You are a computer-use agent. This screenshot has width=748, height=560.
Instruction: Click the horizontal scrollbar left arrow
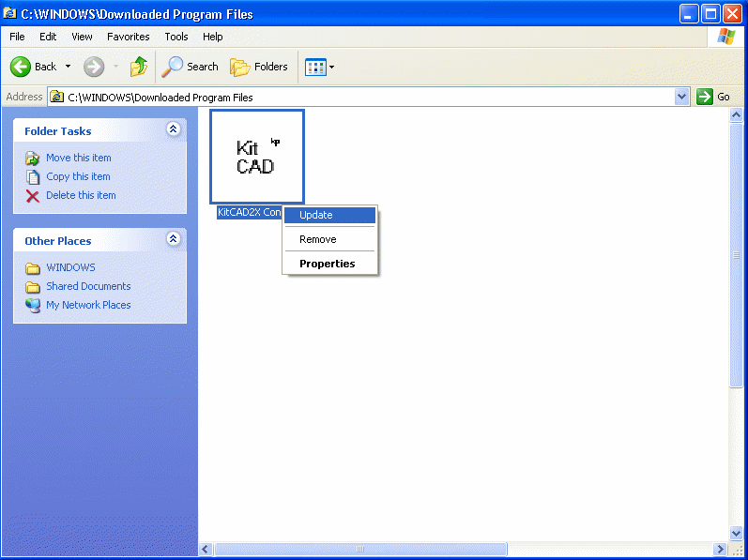point(206,549)
